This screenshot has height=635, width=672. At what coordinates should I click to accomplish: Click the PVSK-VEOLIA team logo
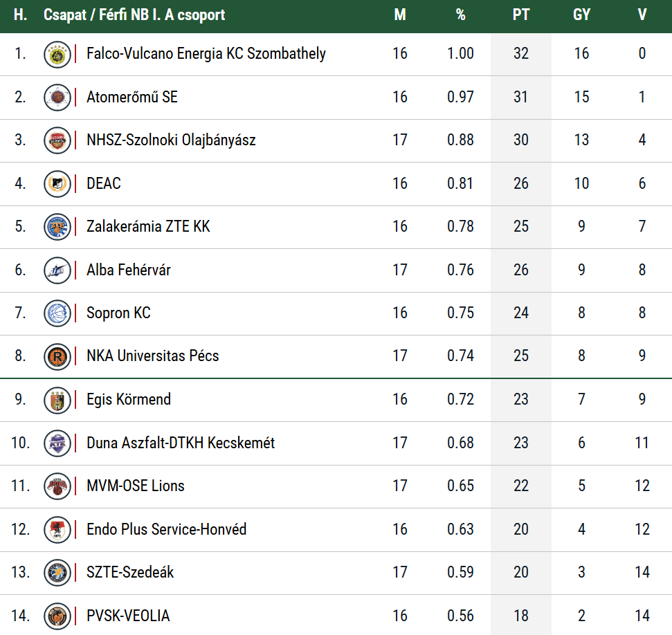pyautogui.click(x=57, y=616)
